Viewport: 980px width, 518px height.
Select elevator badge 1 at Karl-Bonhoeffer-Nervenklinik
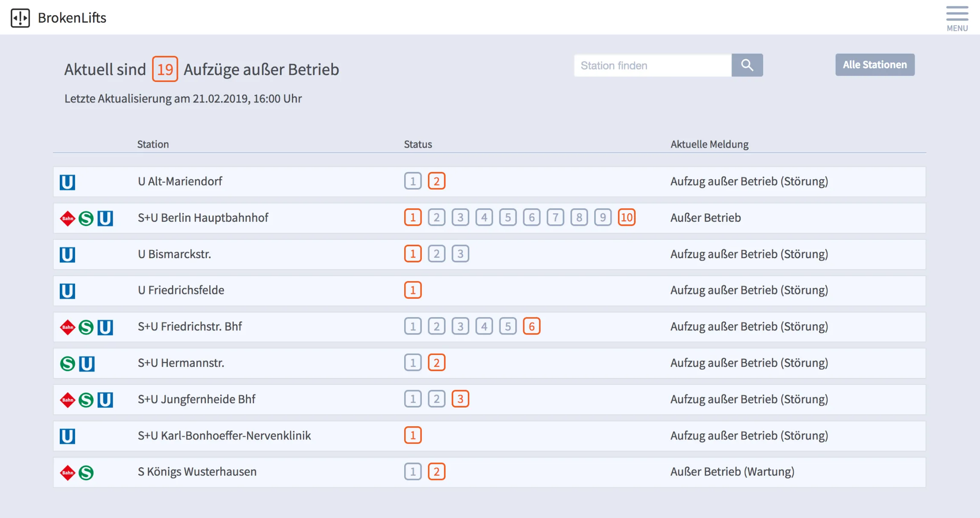412,436
